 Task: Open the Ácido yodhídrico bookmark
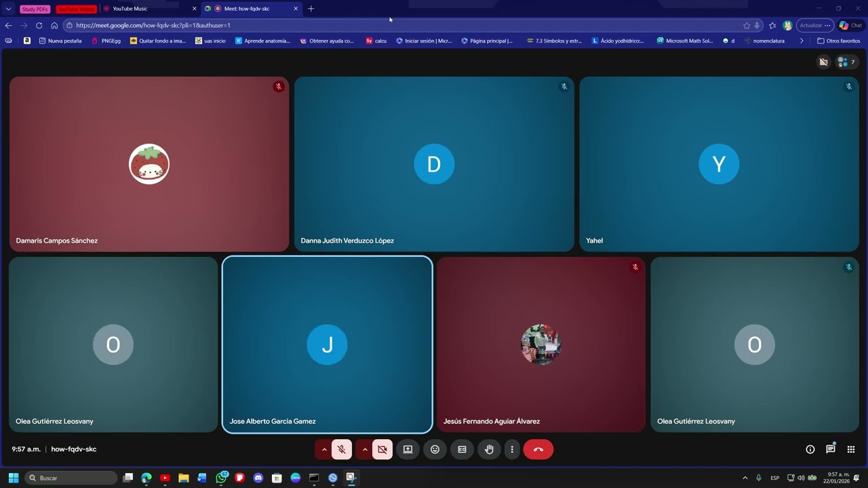click(618, 41)
